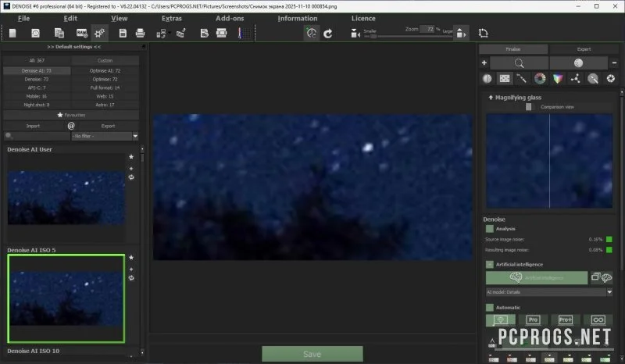The image size is (625, 364).
Task: Select the connected nodes tool icon
Action: pos(575,79)
